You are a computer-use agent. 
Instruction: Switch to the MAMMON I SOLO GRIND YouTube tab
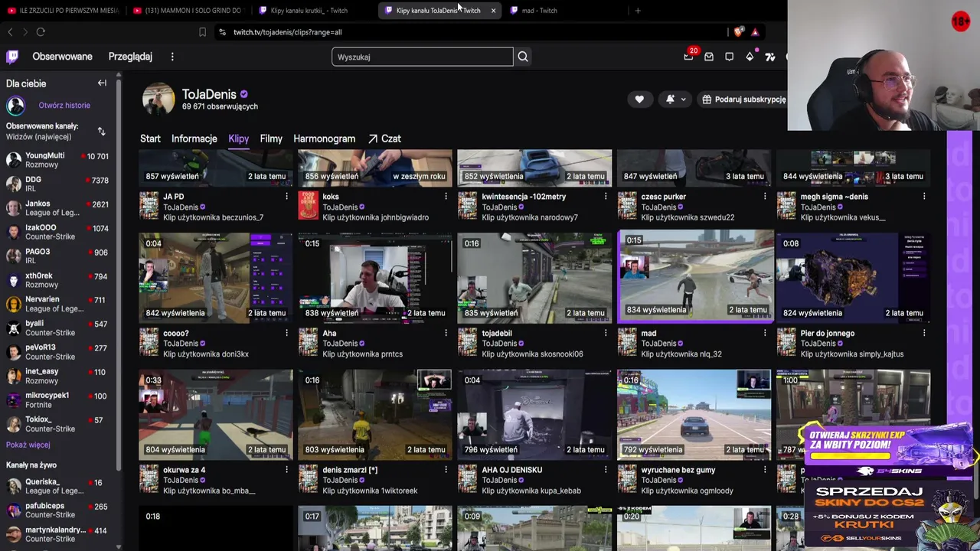pyautogui.click(x=188, y=11)
